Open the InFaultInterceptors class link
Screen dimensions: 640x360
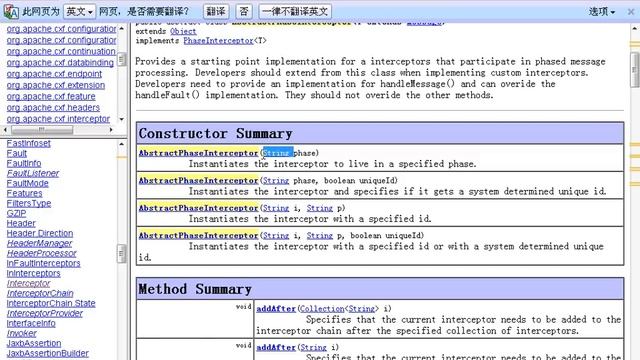[44, 263]
